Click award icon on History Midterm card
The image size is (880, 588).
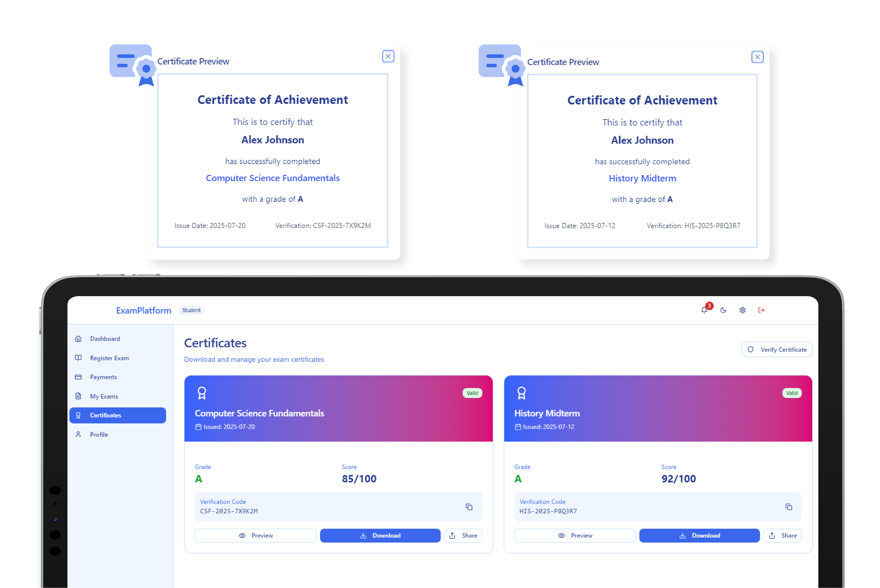(521, 393)
